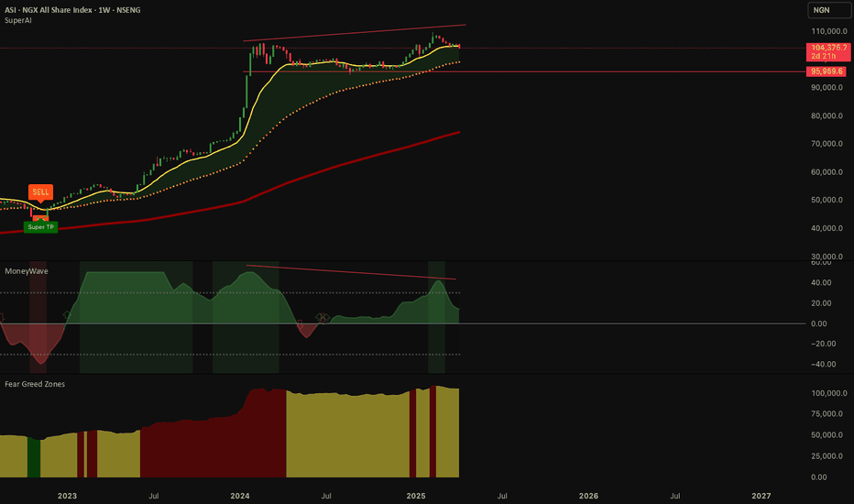Select the MoneyWave indicator legend
854x504 pixels.
pyautogui.click(x=27, y=271)
